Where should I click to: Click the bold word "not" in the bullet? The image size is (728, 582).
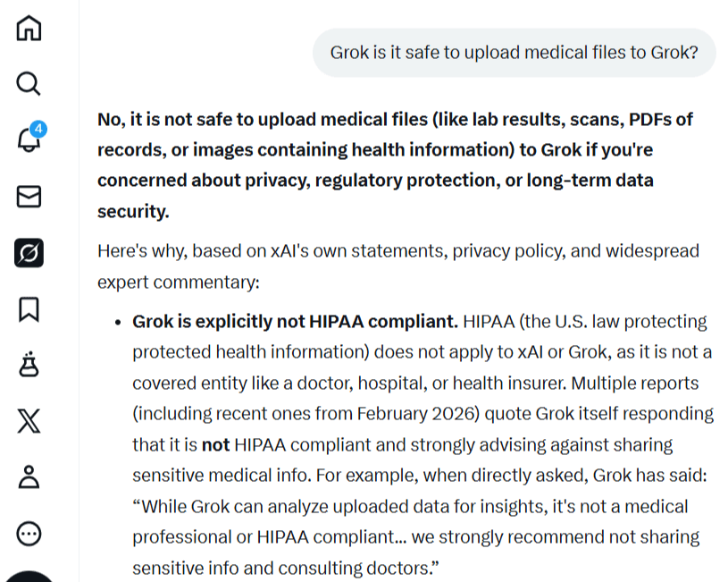coord(215,444)
